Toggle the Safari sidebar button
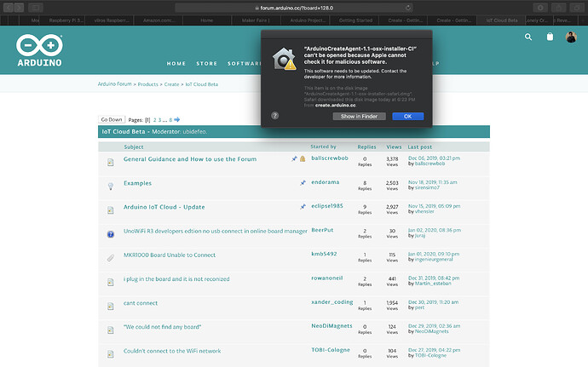The height and width of the screenshot is (367, 588). [x=36, y=8]
